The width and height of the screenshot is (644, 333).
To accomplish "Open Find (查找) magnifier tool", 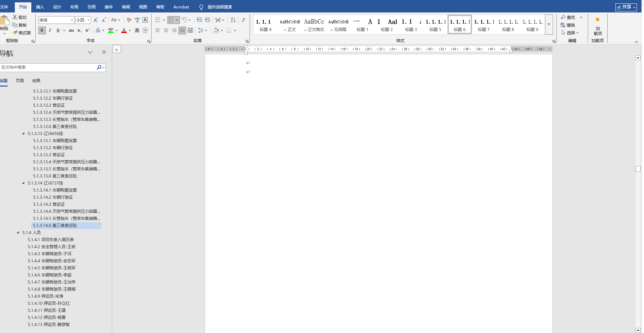I will point(563,17).
